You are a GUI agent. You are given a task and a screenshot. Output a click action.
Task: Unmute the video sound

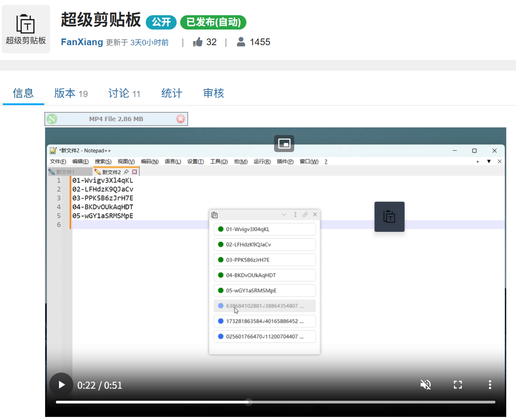click(x=426, y=385)
